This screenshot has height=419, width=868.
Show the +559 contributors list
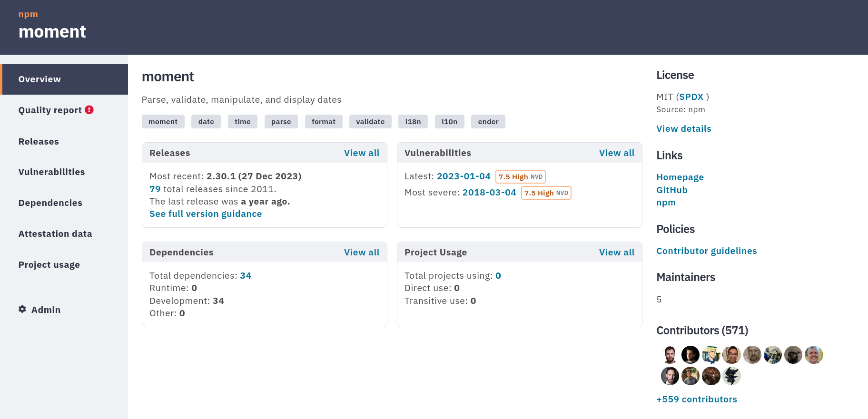coord(697,399)
